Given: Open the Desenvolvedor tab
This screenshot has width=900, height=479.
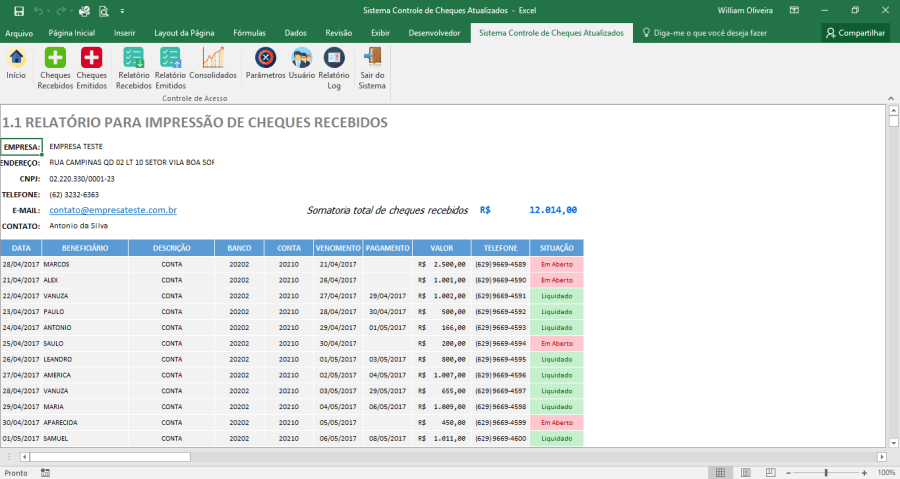Looking at the screenshot, I should click(435, 33).
